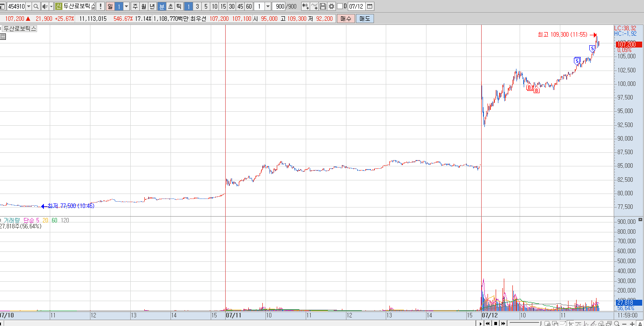Viewport: 644px width, 326px height.
Task: Start chart replay with the play button
Action: pos(481,323)
